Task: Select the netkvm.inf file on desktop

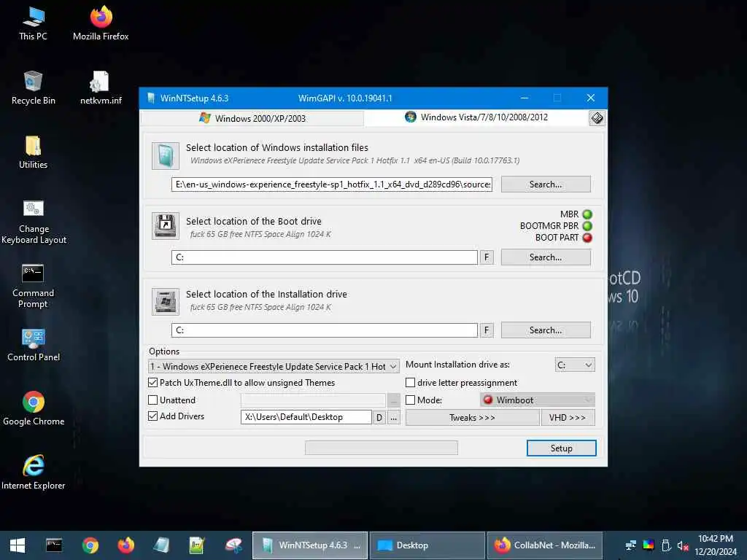Action: click(x=101, y=87)
